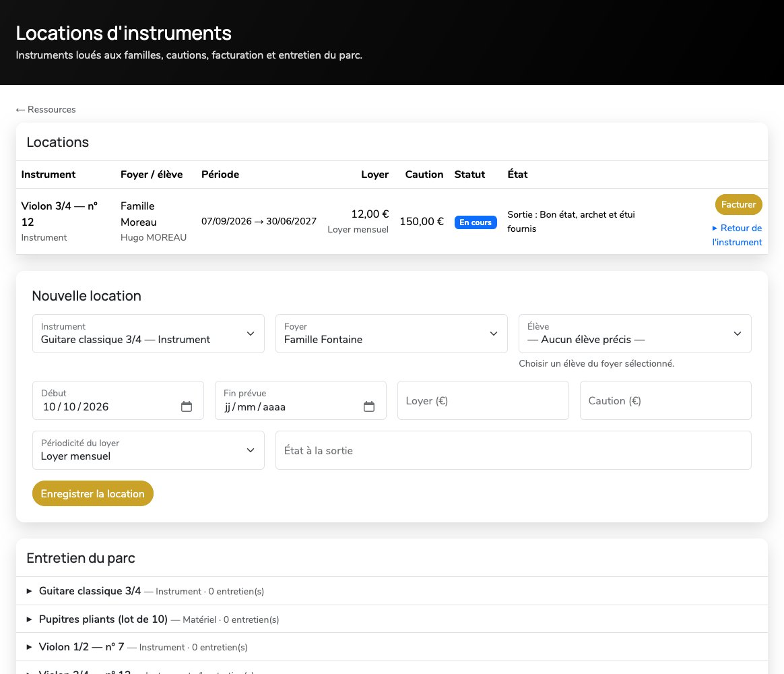Click the Caution column header

[x=424, y=174]
